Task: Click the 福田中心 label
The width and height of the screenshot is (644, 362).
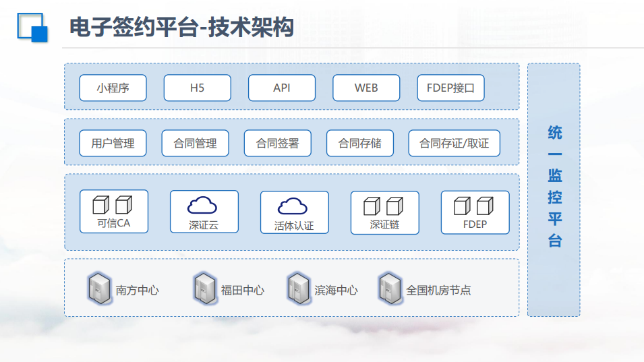Action: 243,290
